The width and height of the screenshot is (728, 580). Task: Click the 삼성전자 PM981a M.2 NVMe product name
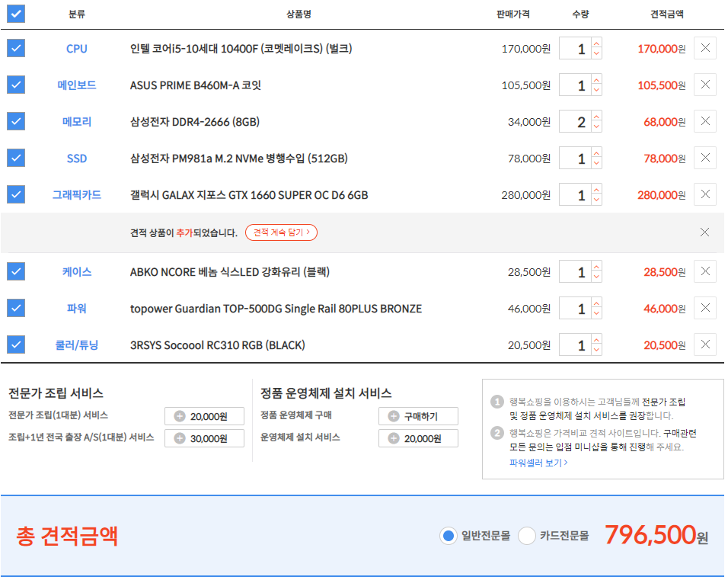pos(238,159)
